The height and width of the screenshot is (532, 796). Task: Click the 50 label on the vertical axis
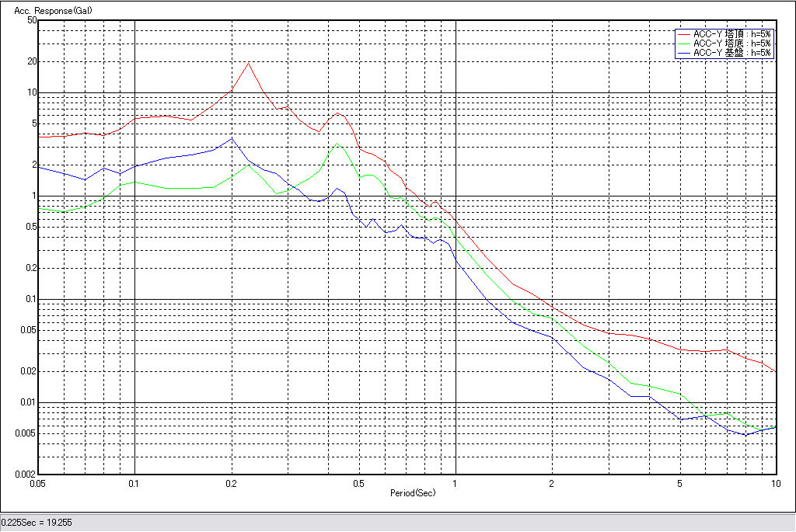pos(32,20)
